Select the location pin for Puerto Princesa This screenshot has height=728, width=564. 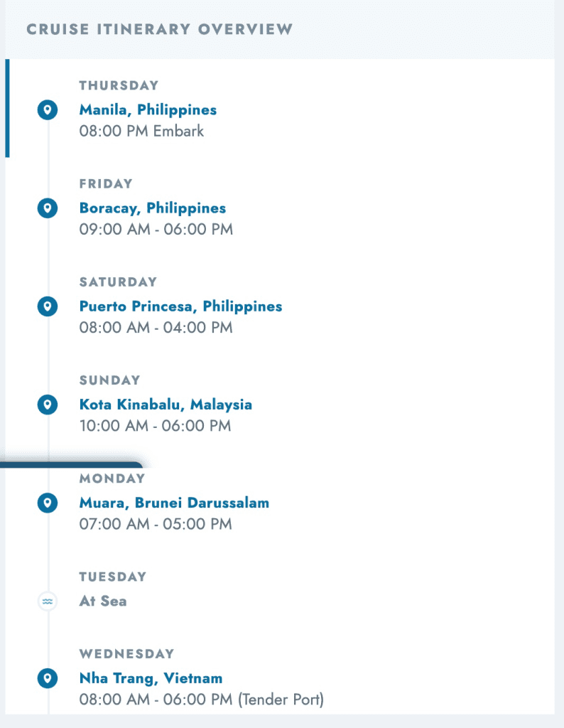[x=48, y=306]
